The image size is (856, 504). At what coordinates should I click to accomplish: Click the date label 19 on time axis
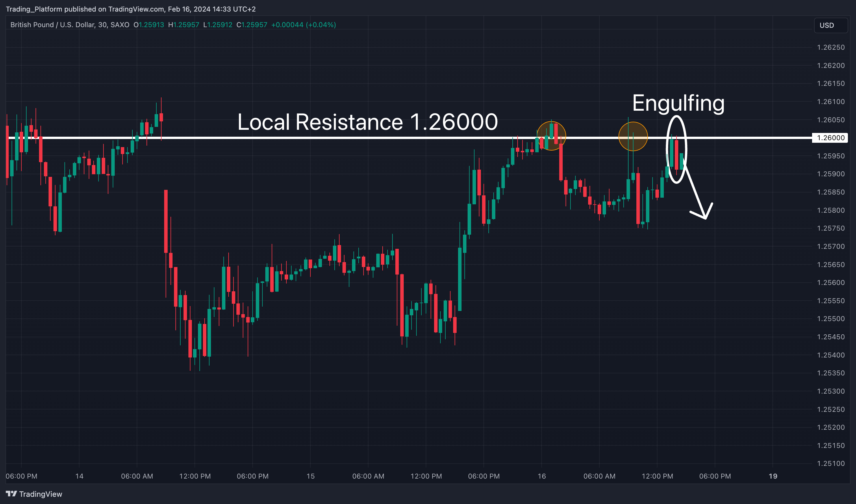click(773, 476)
